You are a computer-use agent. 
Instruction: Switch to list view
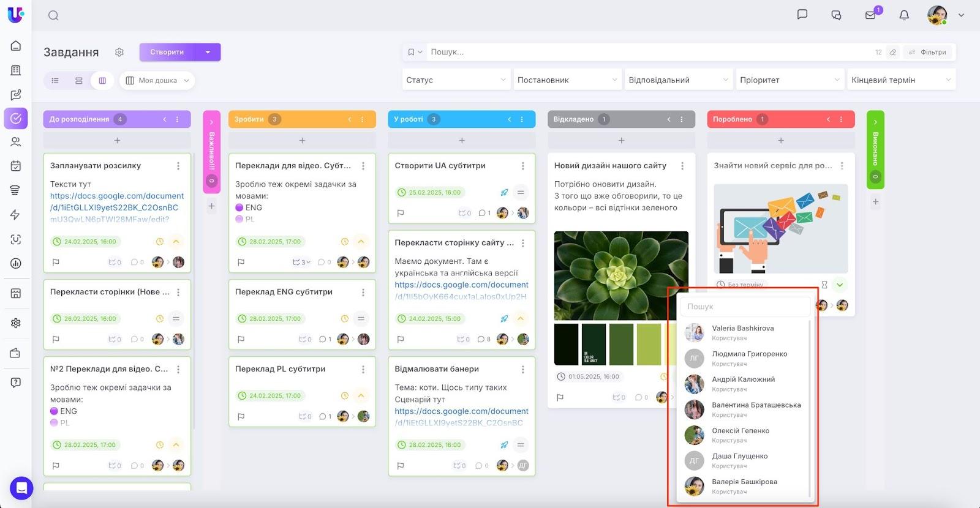[55, 80]
